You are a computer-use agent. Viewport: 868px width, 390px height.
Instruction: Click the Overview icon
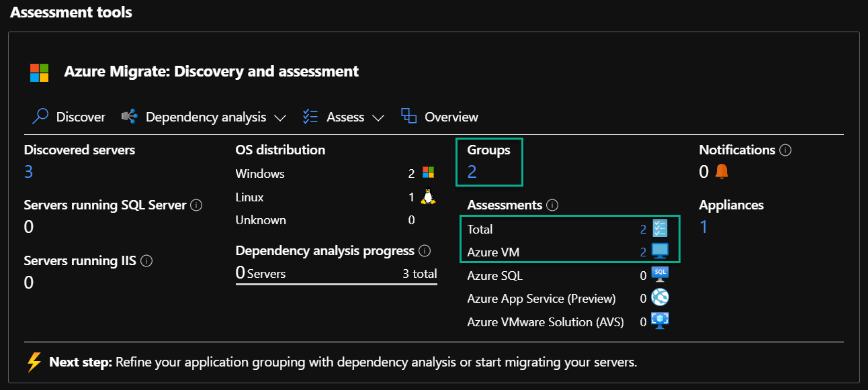408,116
